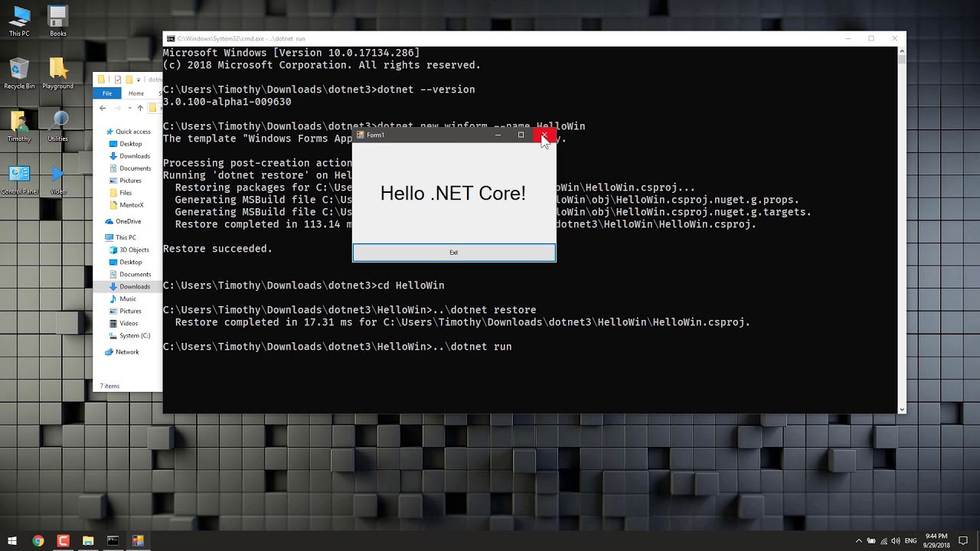The image size is (980, 551).
Task: Select Pictures under This PC
Action: click(x=126, y=311)
